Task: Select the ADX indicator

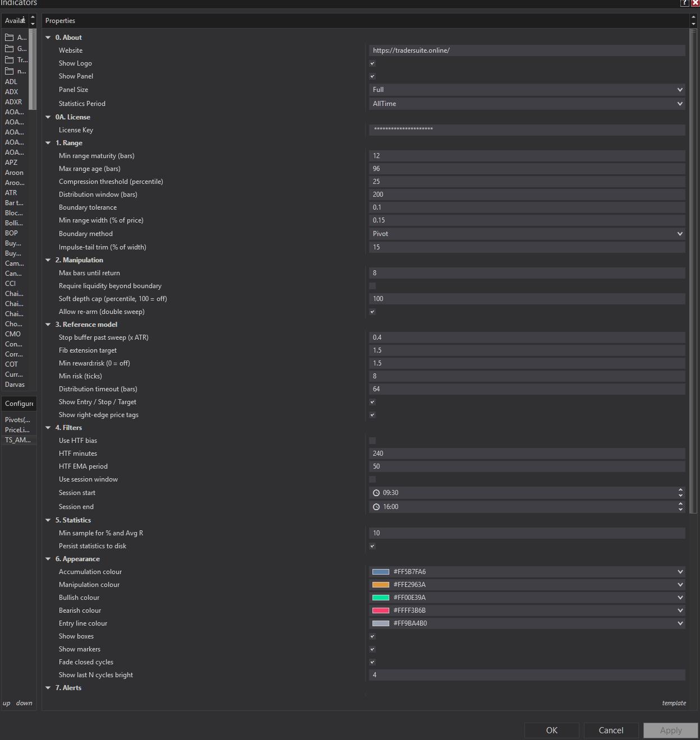Action: pos(12,92)
